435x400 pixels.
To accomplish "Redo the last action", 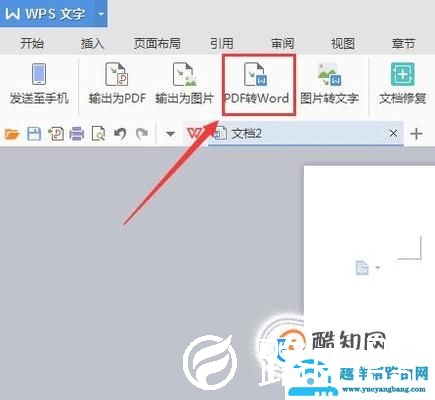I will pyautogui.click(x=142, y=134).
